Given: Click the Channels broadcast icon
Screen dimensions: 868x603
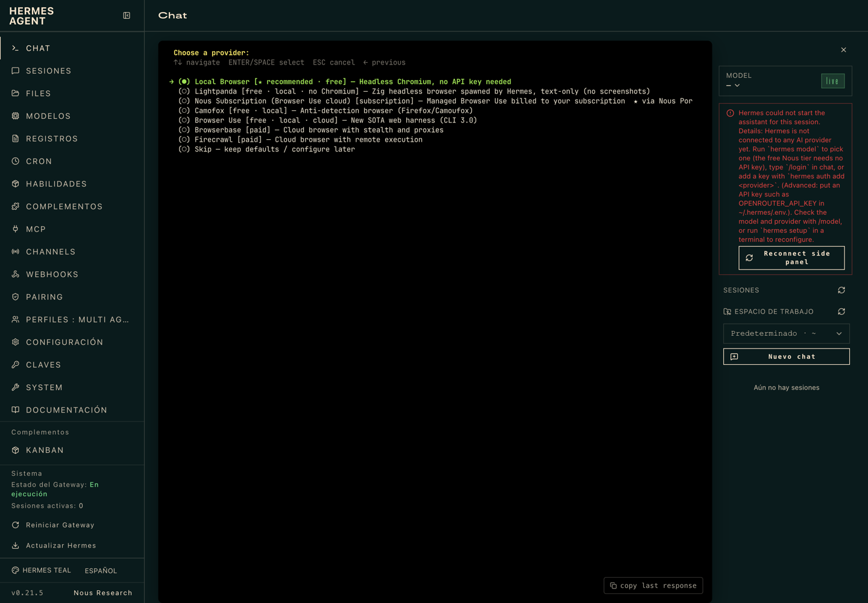Looking at the screenshot, I should tap(16, 252).
